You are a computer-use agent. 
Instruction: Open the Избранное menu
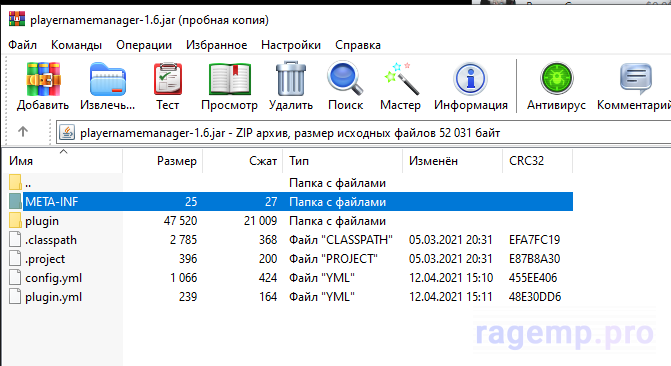click(217, 45)
